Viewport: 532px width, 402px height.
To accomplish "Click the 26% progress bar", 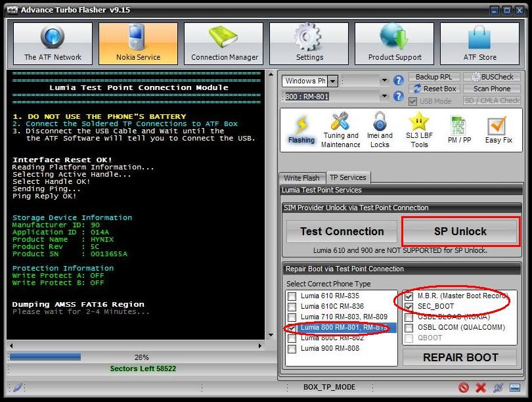I will [x=141, y=357].
